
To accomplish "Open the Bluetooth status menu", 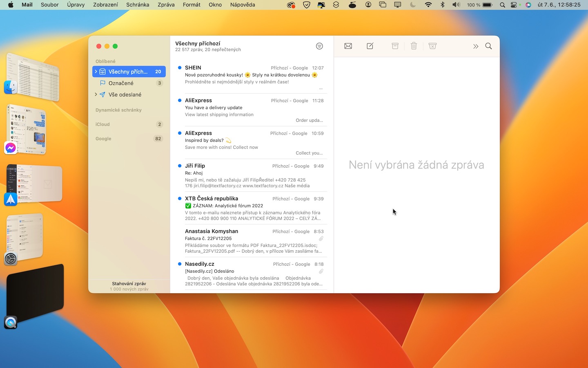I will (442, 5).
